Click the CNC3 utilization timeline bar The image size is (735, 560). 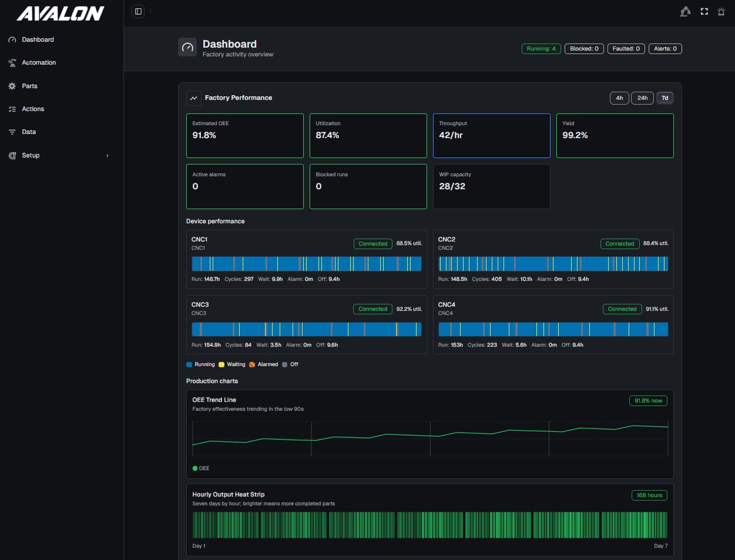307,329
